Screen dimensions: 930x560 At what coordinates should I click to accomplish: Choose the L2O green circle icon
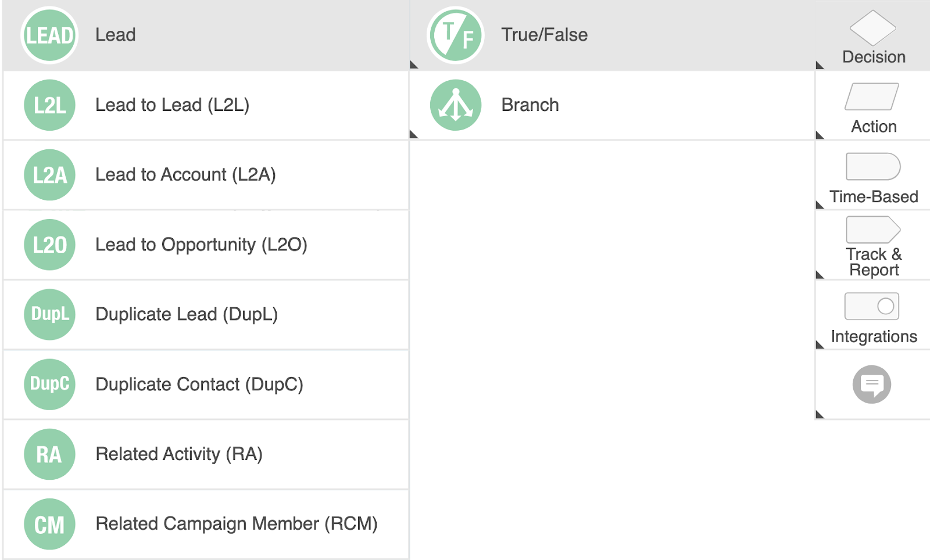pos(49,245)
